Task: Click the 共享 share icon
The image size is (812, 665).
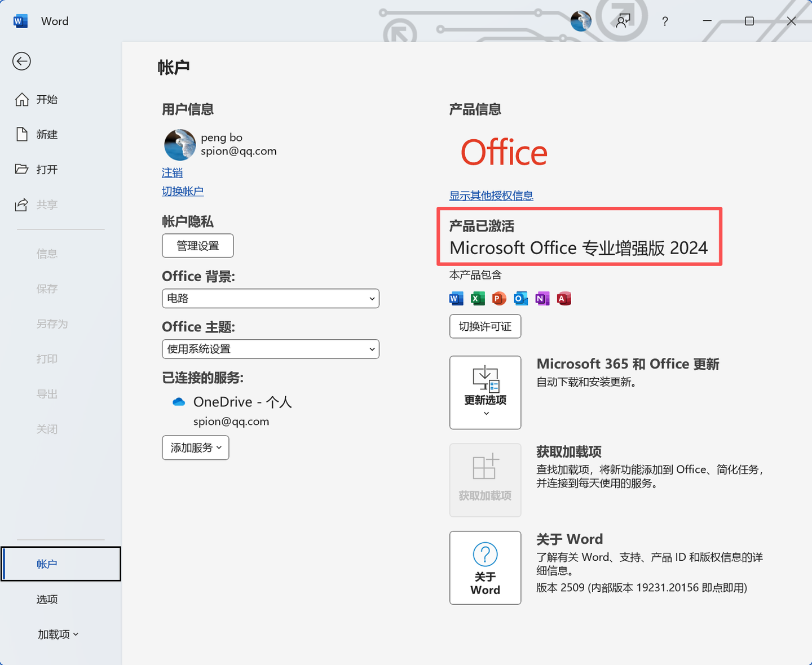Action: pos(21,205)
